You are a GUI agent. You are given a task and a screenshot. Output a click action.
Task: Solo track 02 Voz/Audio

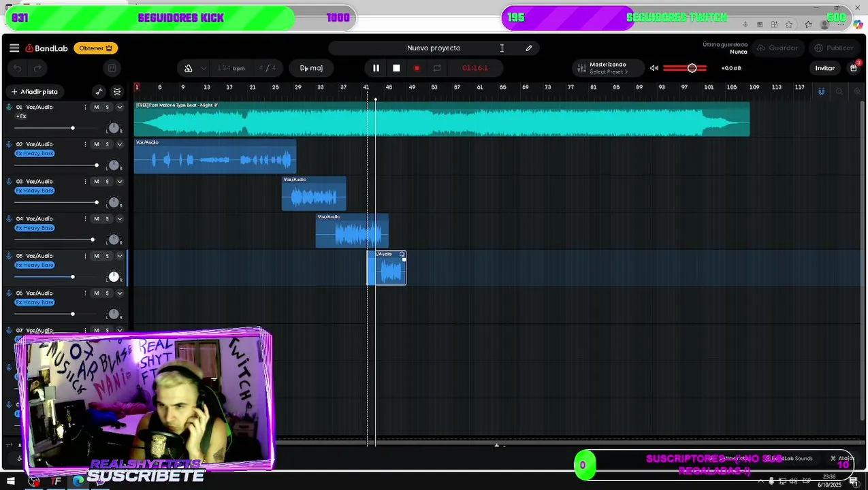(107, 144)
